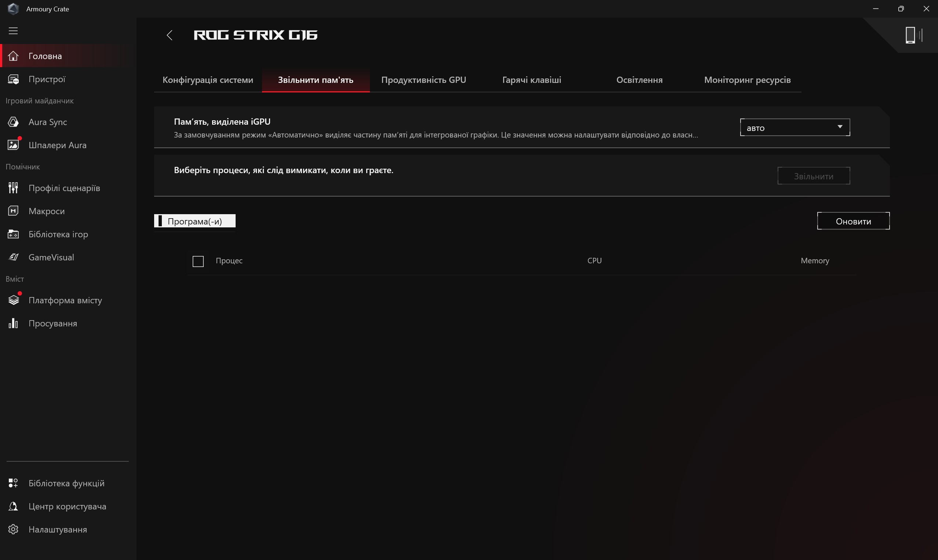Open Платформа вмісту layers icon
938x560 pixels.
13,300
